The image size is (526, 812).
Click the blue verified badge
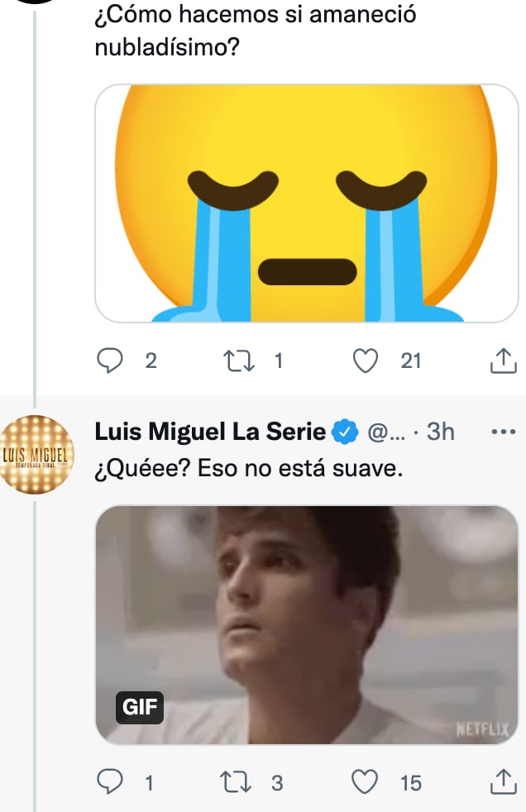click(x=341, y=429)
